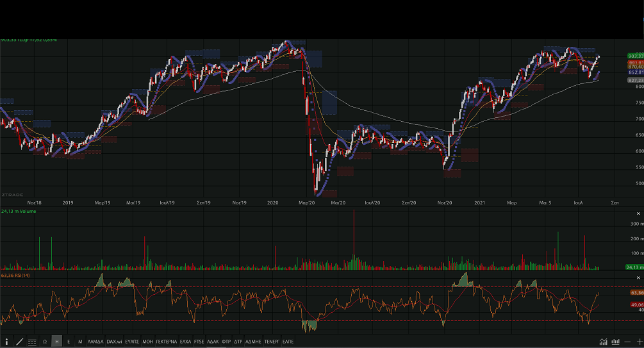
Task: Open the ΓΕΚΤΕΡΝΑ symbol chart
Action: point(167,342)
